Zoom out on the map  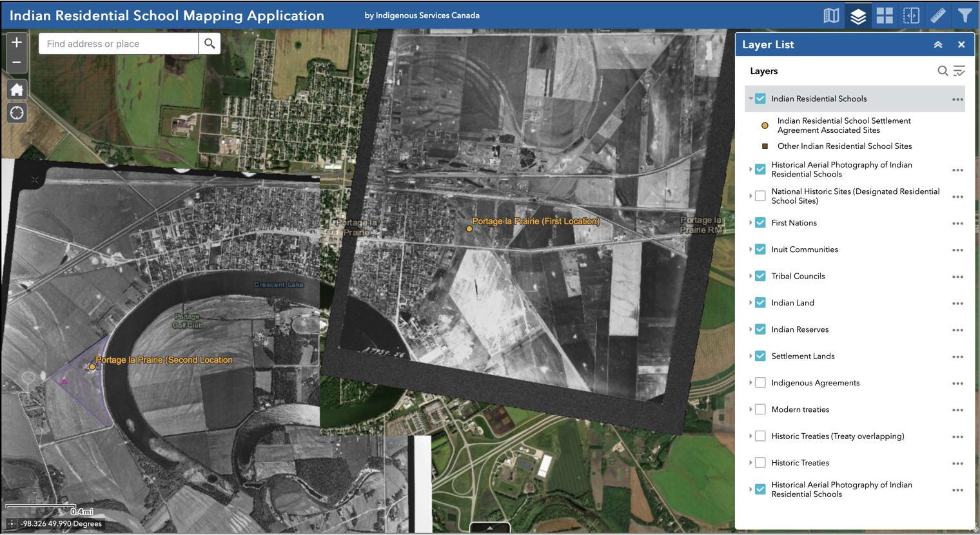click(x=17, y=63)
